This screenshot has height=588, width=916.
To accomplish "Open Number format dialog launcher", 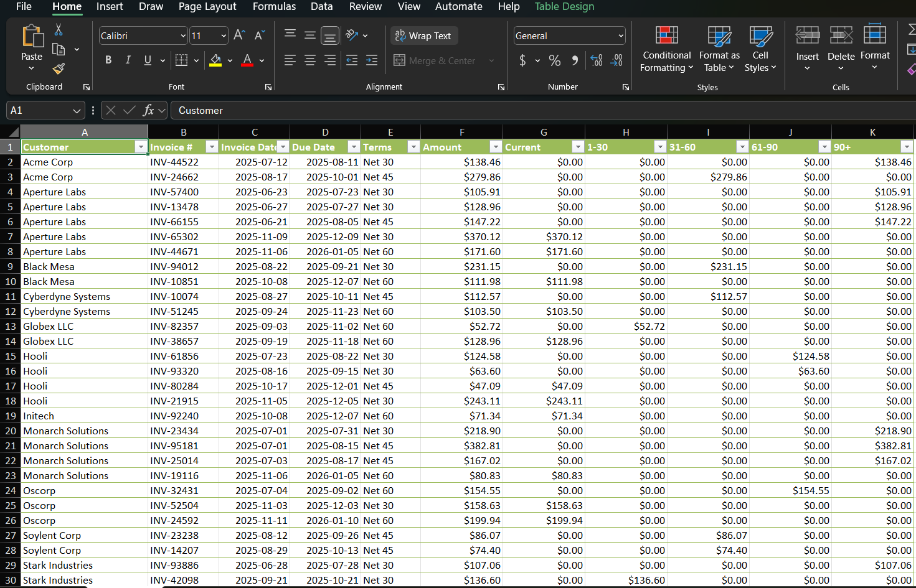I will coord(626,87).
